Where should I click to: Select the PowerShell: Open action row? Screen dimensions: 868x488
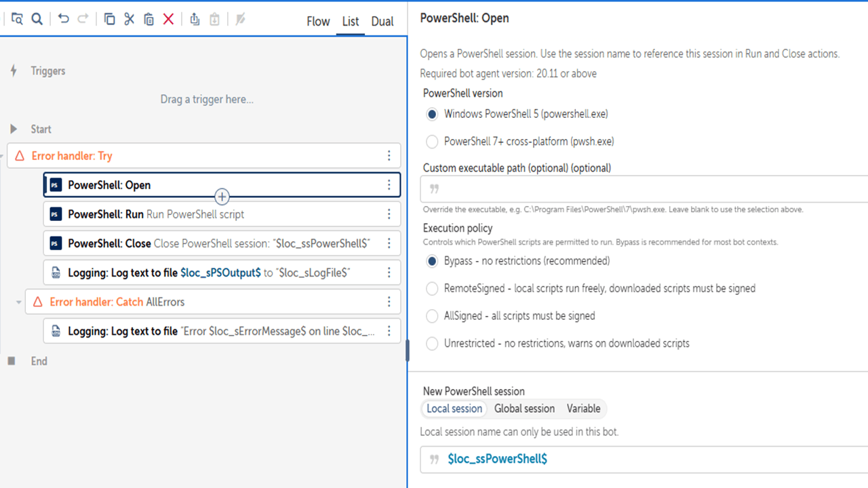pos(222,185)
